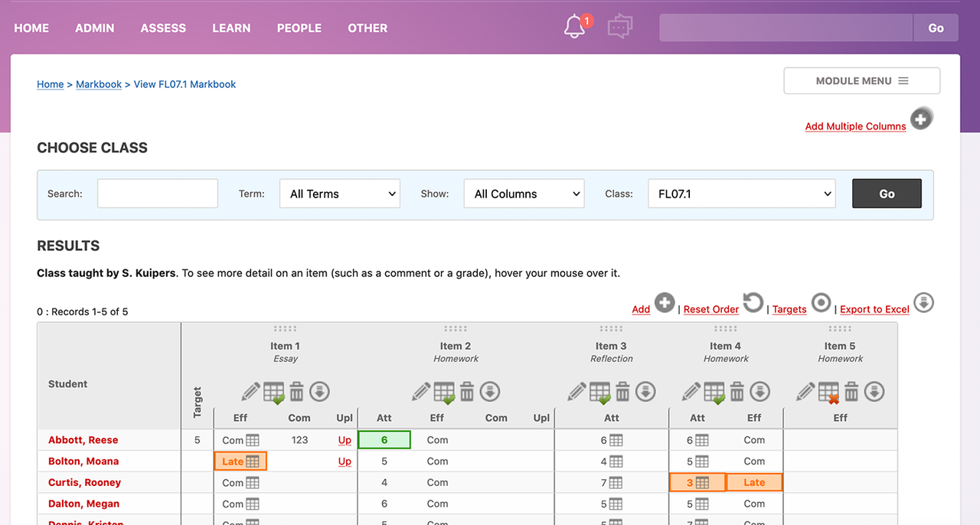Open Item 4 enter data grid icon
Viewport: 980px width, 525px height.
(x=714, y=393)
